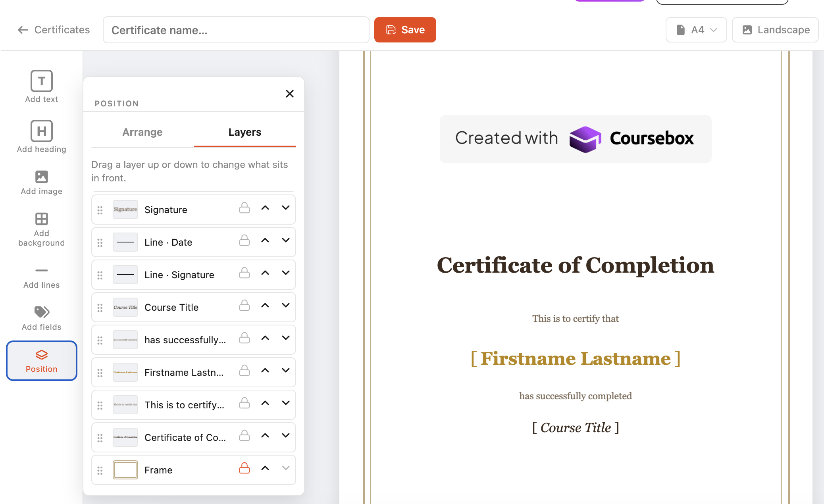Image resolution: width=824 pixels, height=504 pixels.
Task: Select 'has successfully completed' text on canvas
Action: [576, 396]
